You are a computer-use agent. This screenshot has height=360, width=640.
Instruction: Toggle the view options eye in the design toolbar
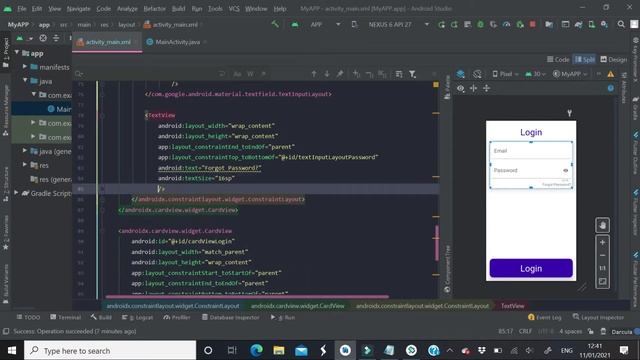click(460, 88)
